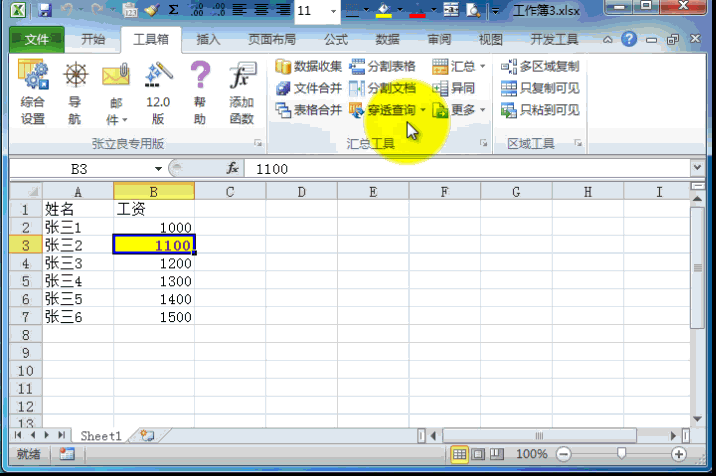This screenshot has width=716, height=476.
Task: Toggle Page Break Preview view button
Action: (x=495, y=454)
